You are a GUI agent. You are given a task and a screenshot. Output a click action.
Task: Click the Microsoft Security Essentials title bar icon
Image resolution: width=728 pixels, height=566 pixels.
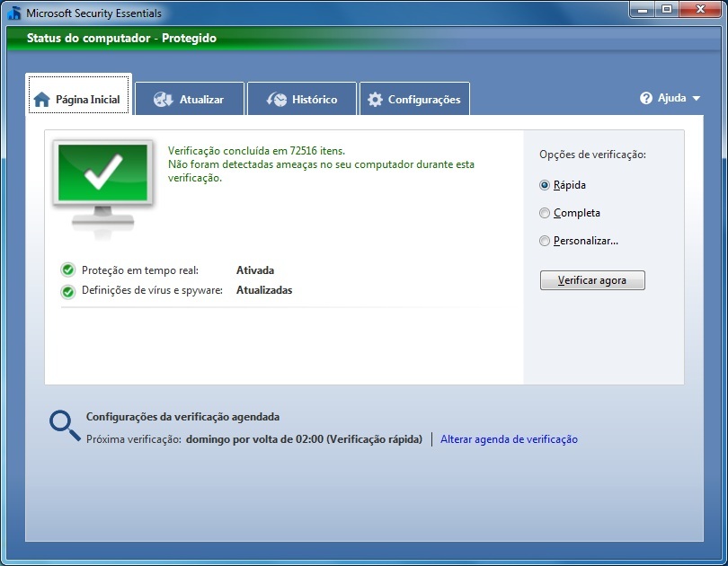point(14,13)
